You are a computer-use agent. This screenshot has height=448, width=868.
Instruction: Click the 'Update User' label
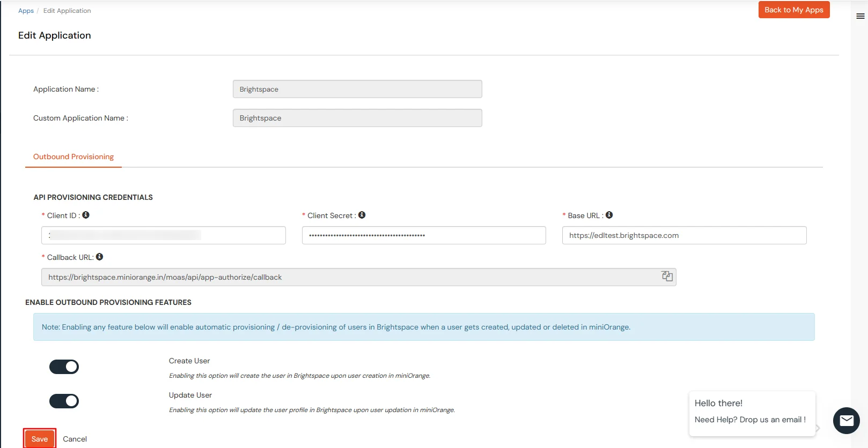coord(190,395)
